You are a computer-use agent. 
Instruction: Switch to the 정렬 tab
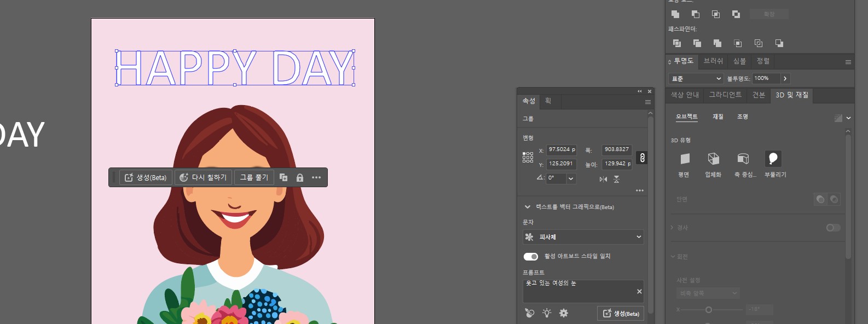[x=763, y=61]
